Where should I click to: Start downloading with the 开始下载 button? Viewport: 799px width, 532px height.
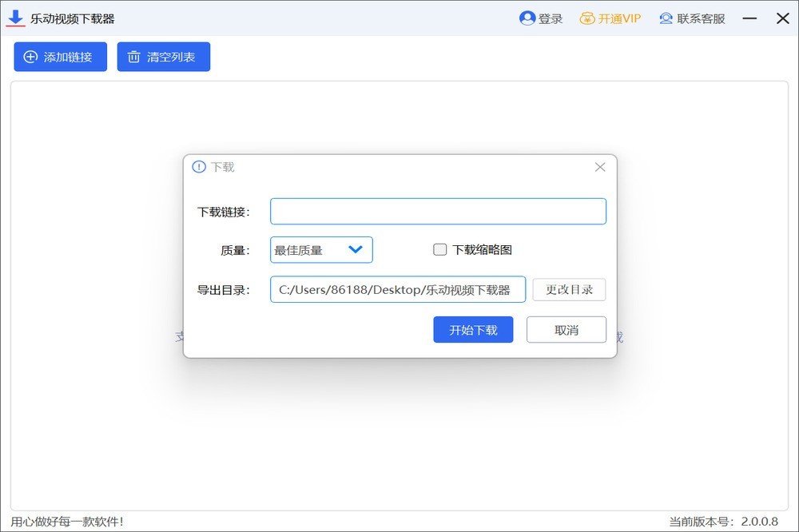point(473,329)
